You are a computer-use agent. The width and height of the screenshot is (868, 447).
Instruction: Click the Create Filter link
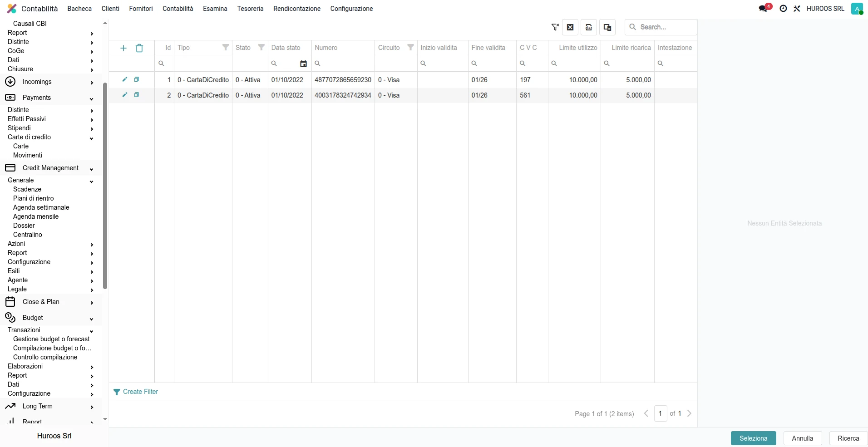(x=136, y=392)
